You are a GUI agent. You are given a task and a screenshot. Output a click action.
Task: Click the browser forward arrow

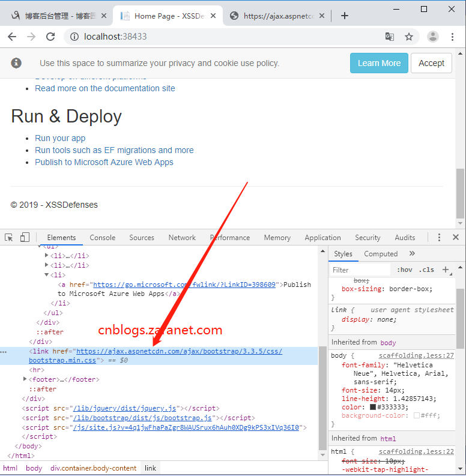(31, 37)
